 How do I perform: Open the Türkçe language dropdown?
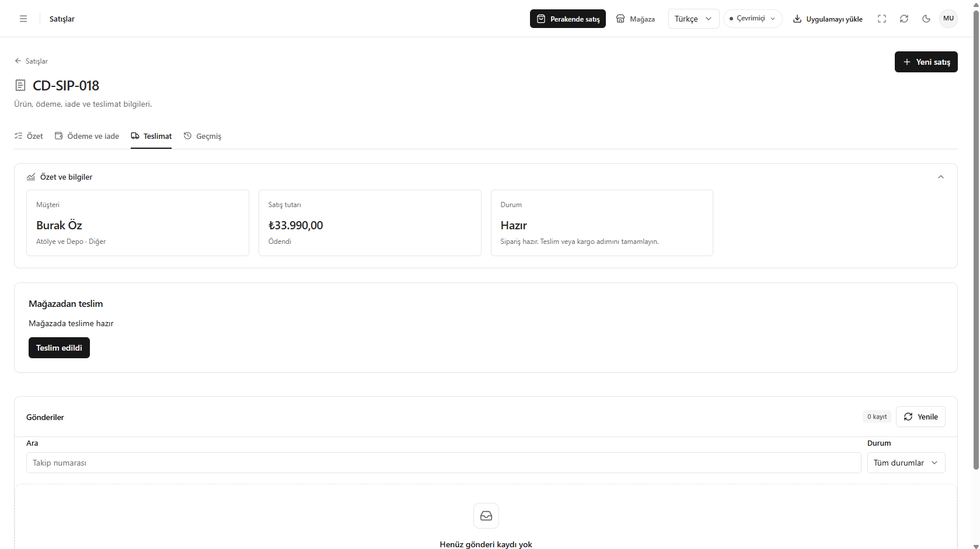[x=693, y=19]
